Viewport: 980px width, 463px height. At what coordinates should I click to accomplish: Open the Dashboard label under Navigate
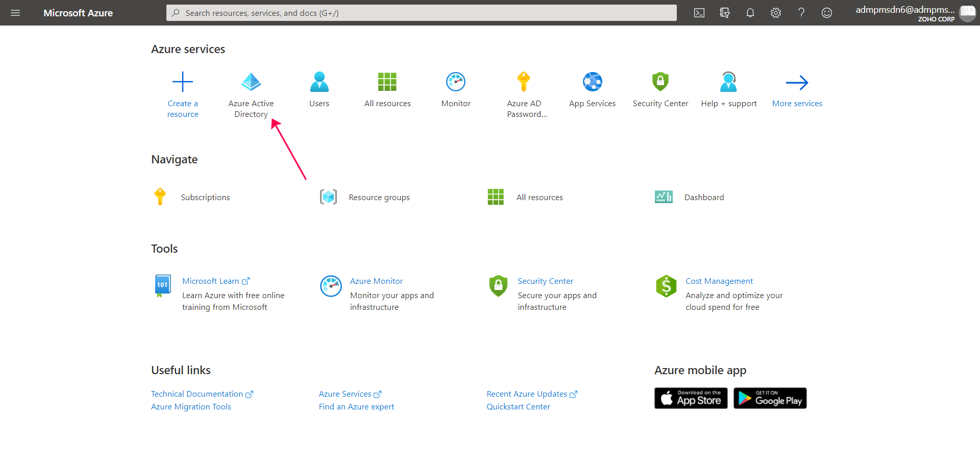click(x=704, y=198)
